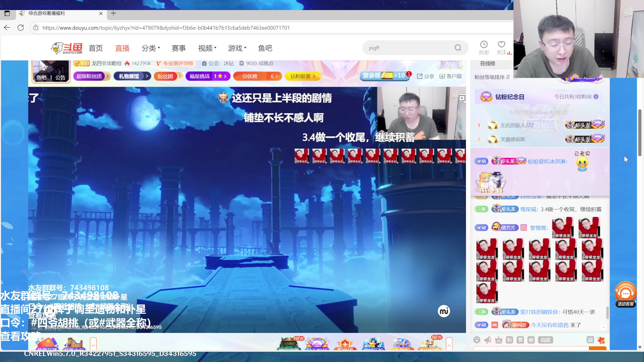
Task: Click the browser address bar URL
Action: click(166, 28)
